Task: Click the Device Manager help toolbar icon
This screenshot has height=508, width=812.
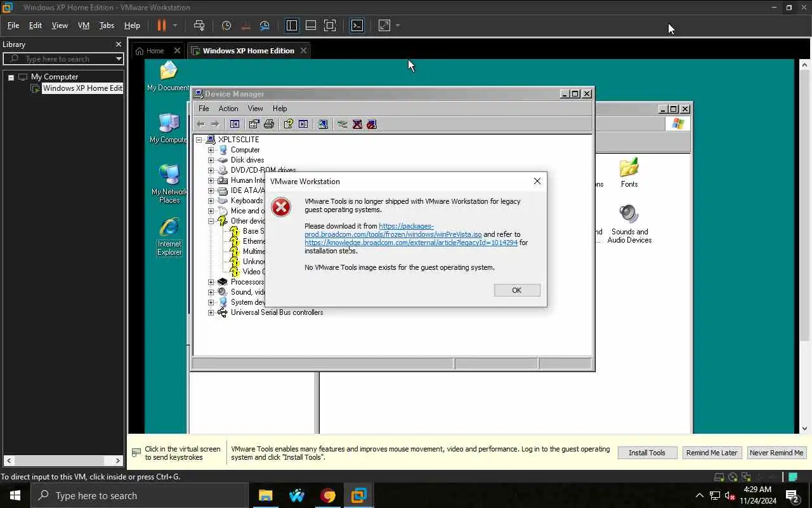Action: coord(289,124)
